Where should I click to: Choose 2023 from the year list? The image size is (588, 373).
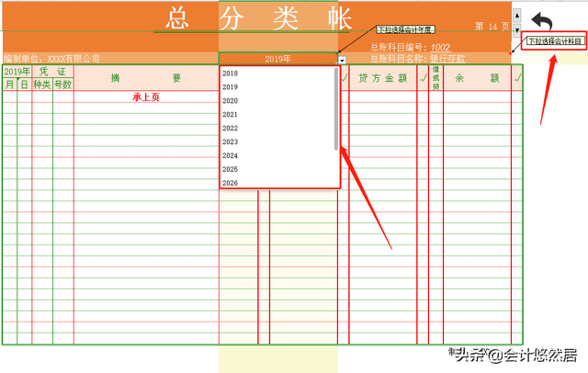click(230, 141)
